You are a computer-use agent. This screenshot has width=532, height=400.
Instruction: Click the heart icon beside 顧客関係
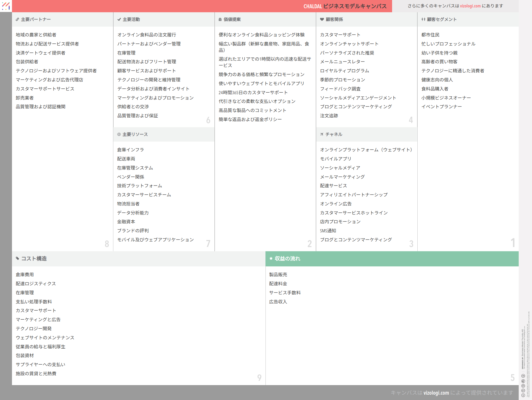(x=322, y=19)
